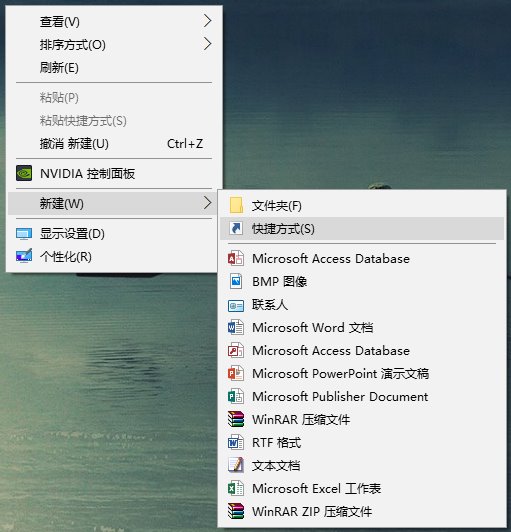Screen dimensions: 511x532
Task: Click the 联系人 contact card icon
Action: (x=236, y=306)
